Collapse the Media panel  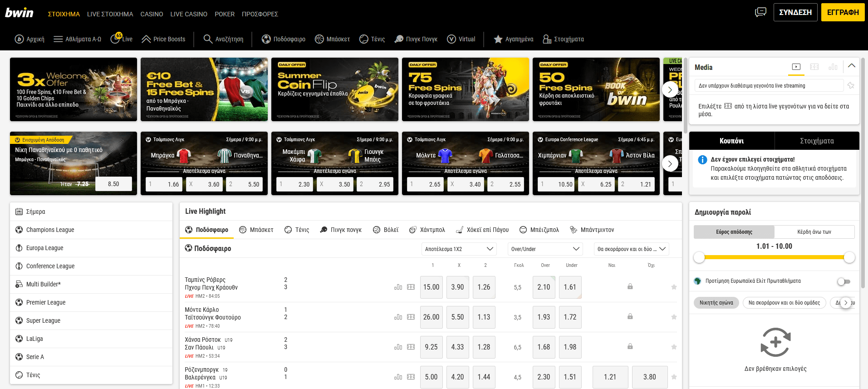click(852, 66)
